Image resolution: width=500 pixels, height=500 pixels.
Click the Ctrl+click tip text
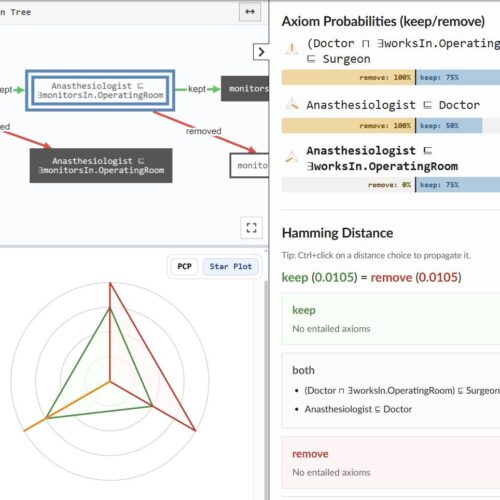point(376,255)
